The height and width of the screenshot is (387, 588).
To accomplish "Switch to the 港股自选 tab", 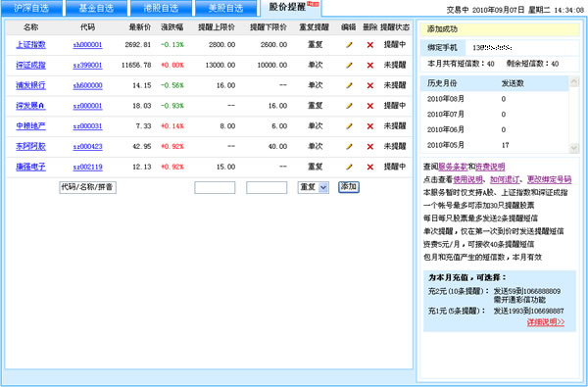I will (162, 8).
